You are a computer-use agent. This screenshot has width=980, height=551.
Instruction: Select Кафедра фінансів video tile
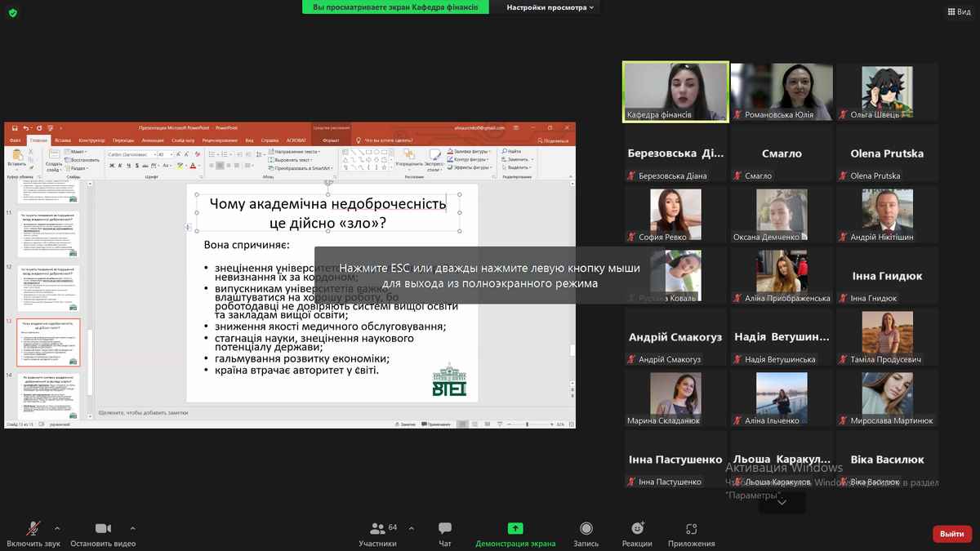tap(676, 91)
